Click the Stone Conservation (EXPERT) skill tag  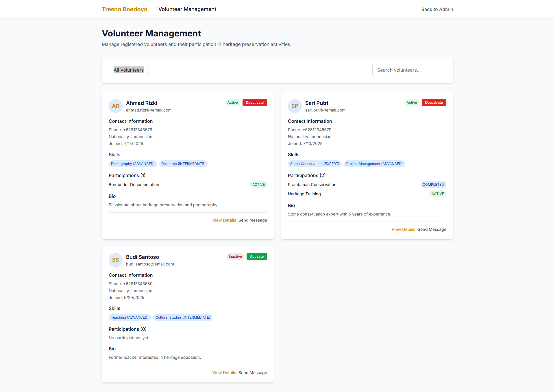pos(314,164)
